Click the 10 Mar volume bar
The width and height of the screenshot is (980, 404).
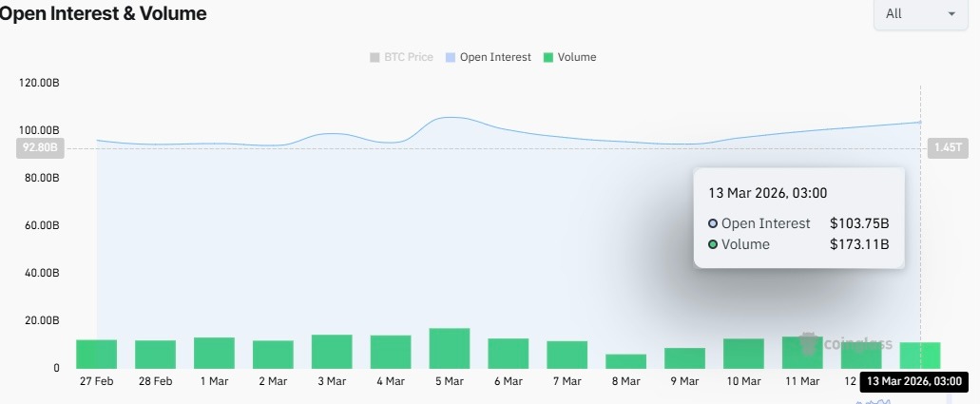tap(743, 354)
